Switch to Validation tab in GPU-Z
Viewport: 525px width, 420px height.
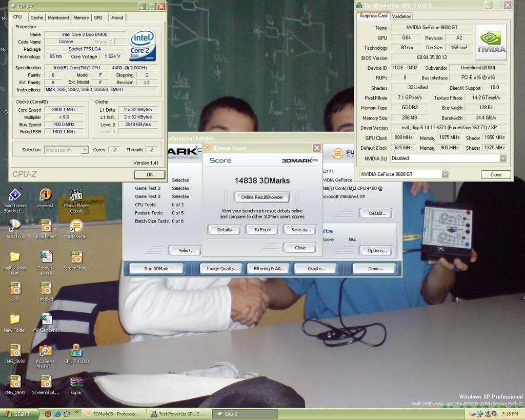(x=401, y=16)
